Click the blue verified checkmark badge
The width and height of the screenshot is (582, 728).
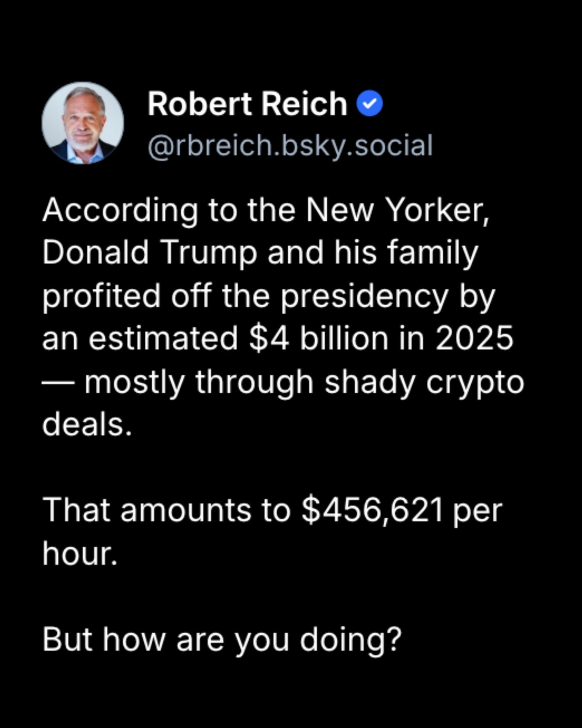[369, 104]
